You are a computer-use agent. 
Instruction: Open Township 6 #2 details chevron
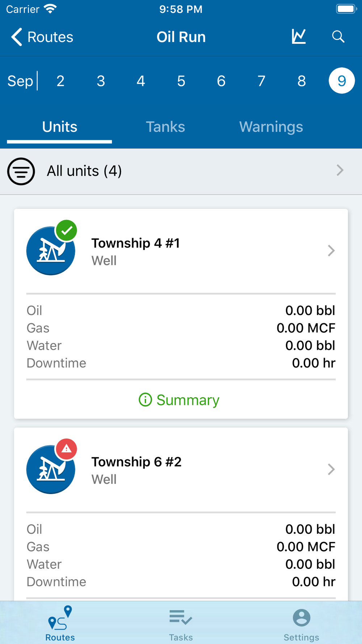pos(331,469)
